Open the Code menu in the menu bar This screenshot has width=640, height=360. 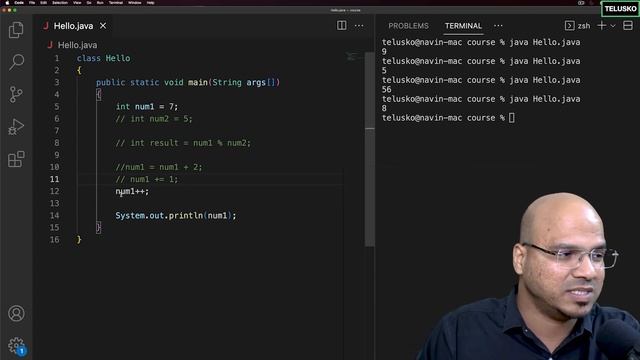(x=19, y=2)
